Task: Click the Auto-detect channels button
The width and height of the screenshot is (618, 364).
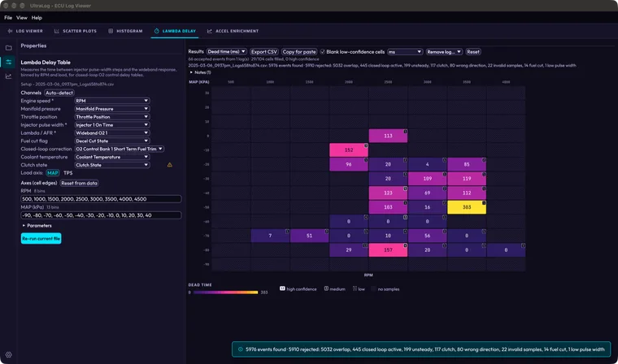Action: [59, 93]
